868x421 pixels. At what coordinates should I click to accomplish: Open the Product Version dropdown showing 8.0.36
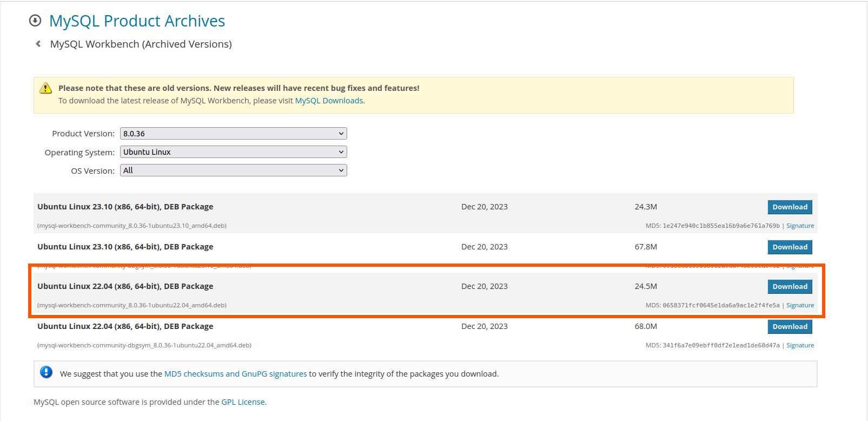[x=233, y=134]
